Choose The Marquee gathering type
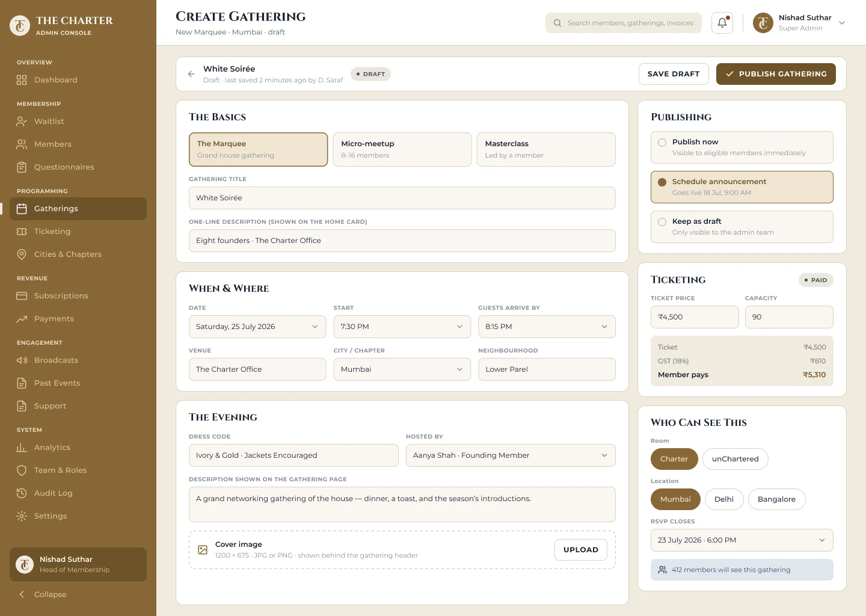The width and height of the screenshot is (866, 616). 258,149
